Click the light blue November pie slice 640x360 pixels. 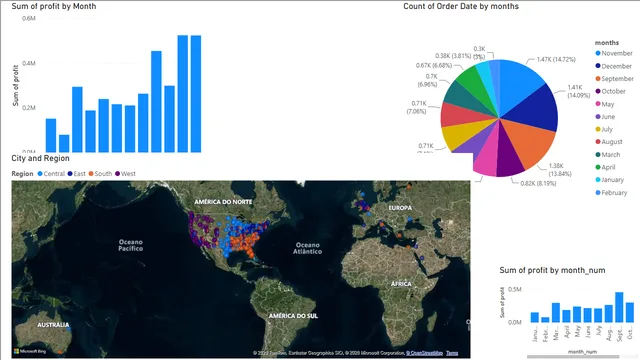519,84
